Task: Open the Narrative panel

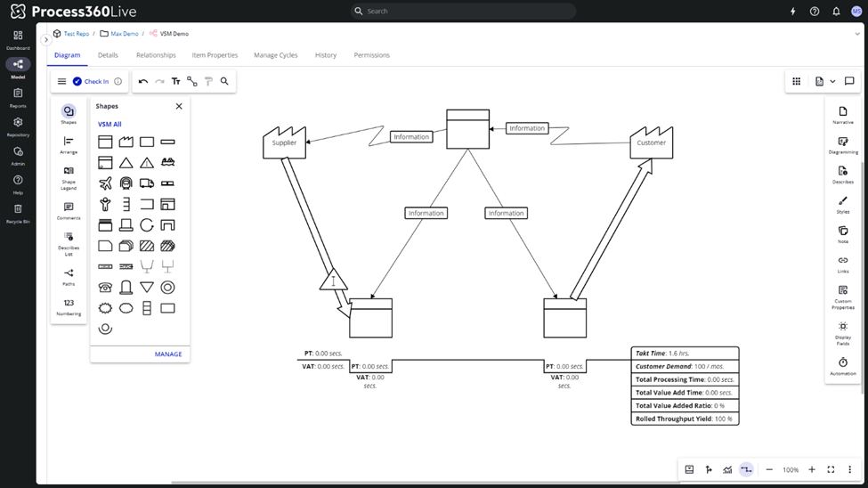Action: [842, 115]
